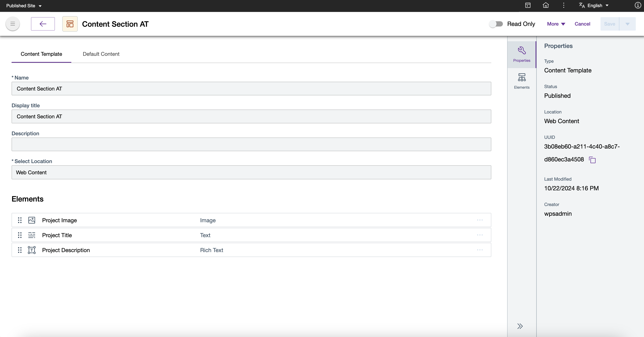Toggle the Read Only switch
The width and height of the screenshot is (644, 337).
point(496,24)
